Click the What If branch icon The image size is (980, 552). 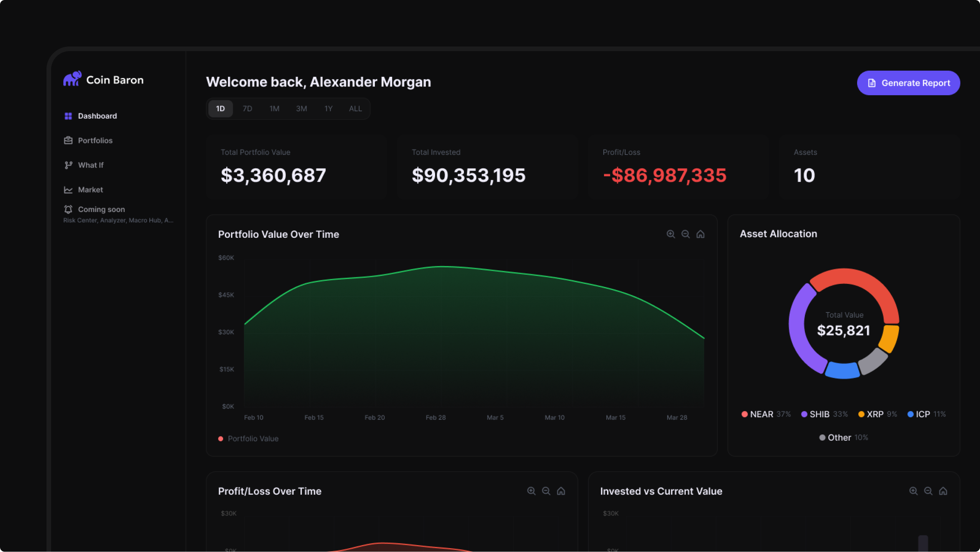pyautogui.click(x=68, y=165)
